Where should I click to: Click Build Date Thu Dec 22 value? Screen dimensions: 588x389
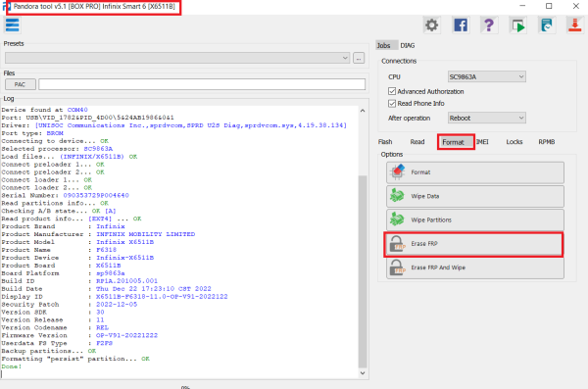pyautogui.click(x=154, y=289)
